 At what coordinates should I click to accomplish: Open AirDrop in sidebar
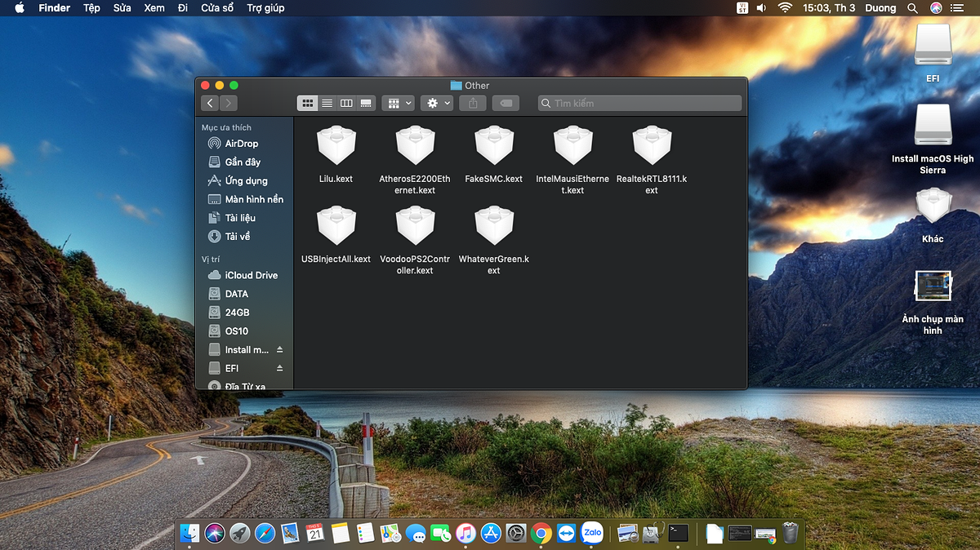tap(243, 144)
